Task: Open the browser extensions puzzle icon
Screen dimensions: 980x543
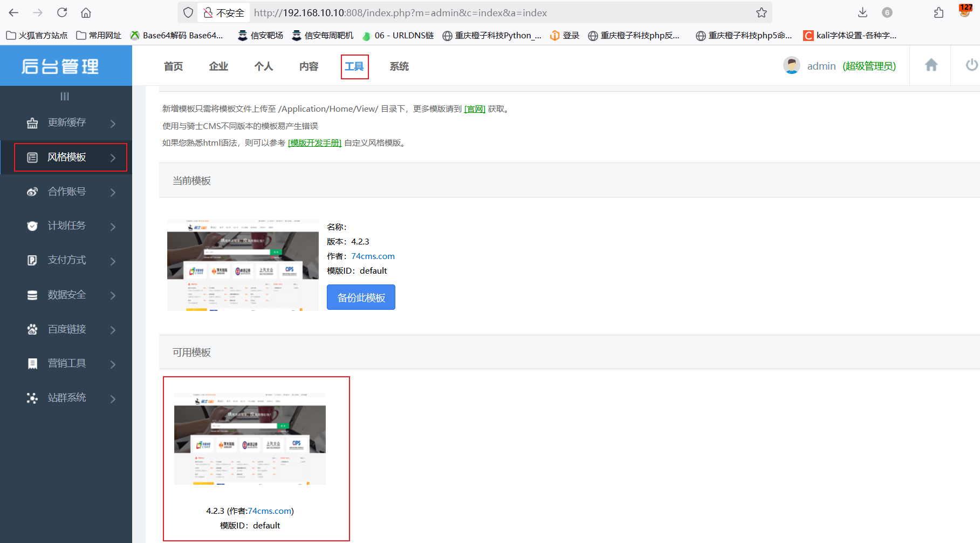Action: (938, 12)
